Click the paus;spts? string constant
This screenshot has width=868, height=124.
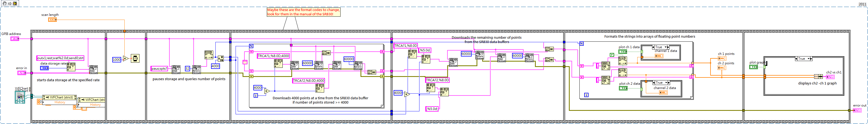[x=159, y=68]
